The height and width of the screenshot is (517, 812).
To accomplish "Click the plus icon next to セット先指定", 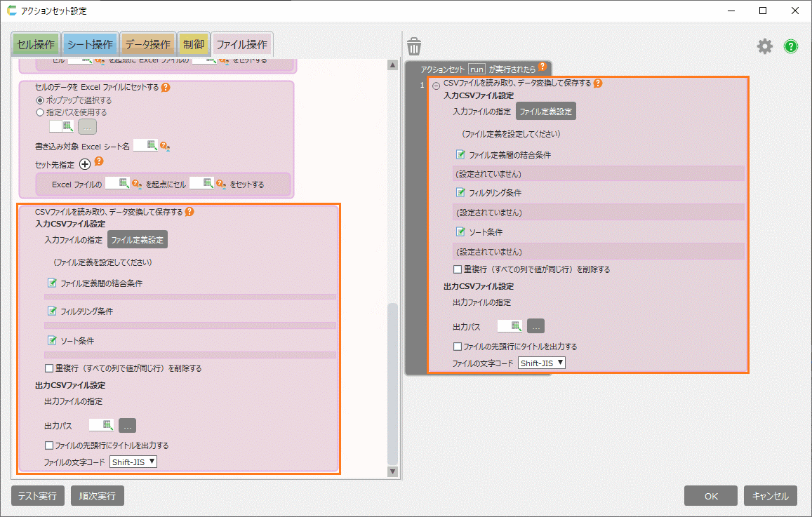I will [85, 164].
